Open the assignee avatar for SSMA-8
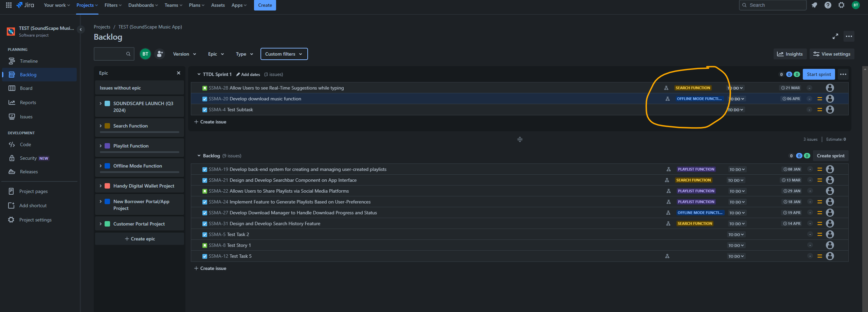This screenshot has height=312, width=868. click(830, 245)
